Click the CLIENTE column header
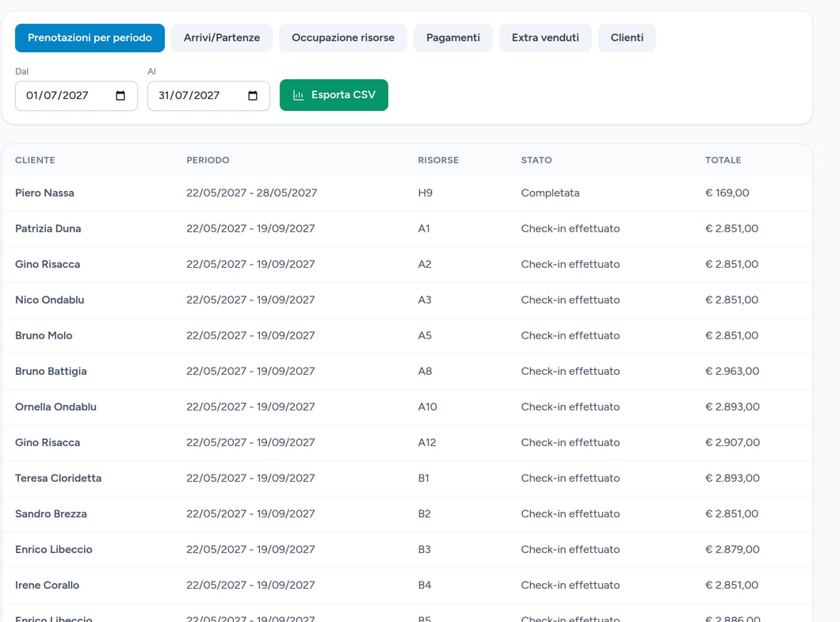The height and width of the screenshot is (622, 840). point(35,160)
